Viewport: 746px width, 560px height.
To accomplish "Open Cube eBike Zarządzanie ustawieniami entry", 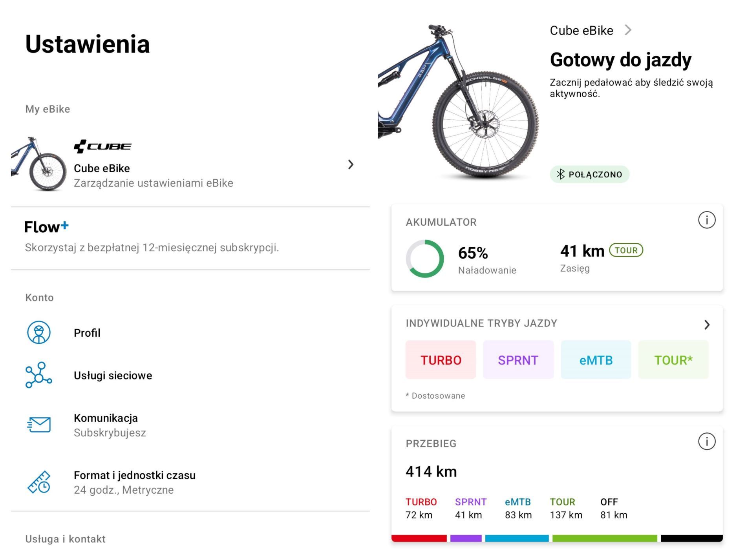I will (x=190, y=164).
